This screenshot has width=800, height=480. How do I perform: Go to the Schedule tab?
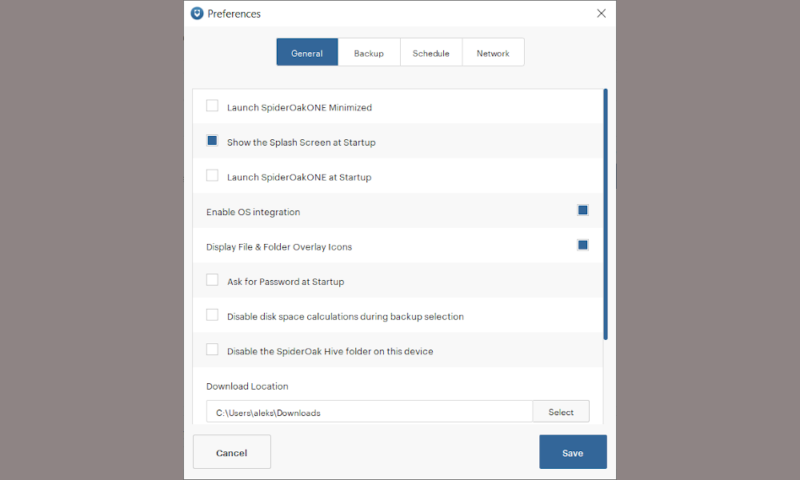point(431,53)
